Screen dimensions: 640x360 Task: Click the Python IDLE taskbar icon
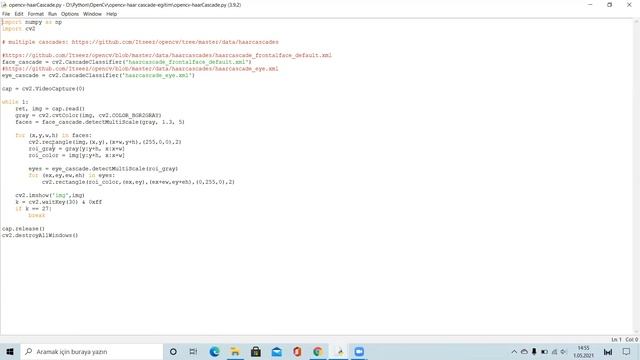click(339, 351)
